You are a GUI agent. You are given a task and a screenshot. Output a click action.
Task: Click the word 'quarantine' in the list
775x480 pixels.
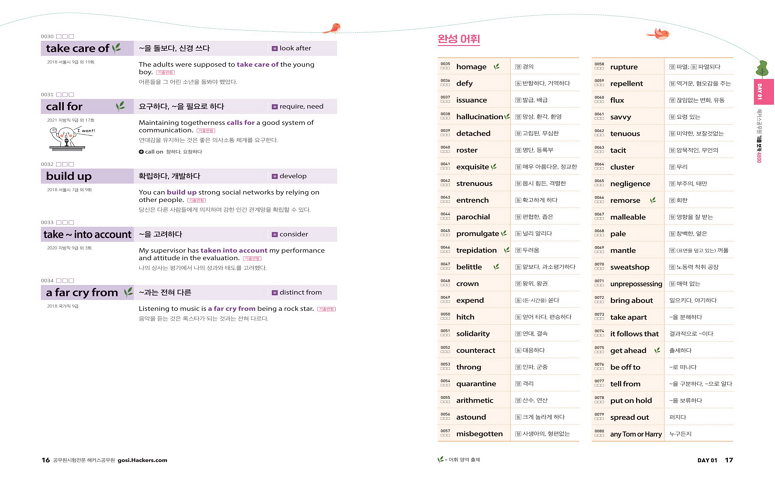476,384
